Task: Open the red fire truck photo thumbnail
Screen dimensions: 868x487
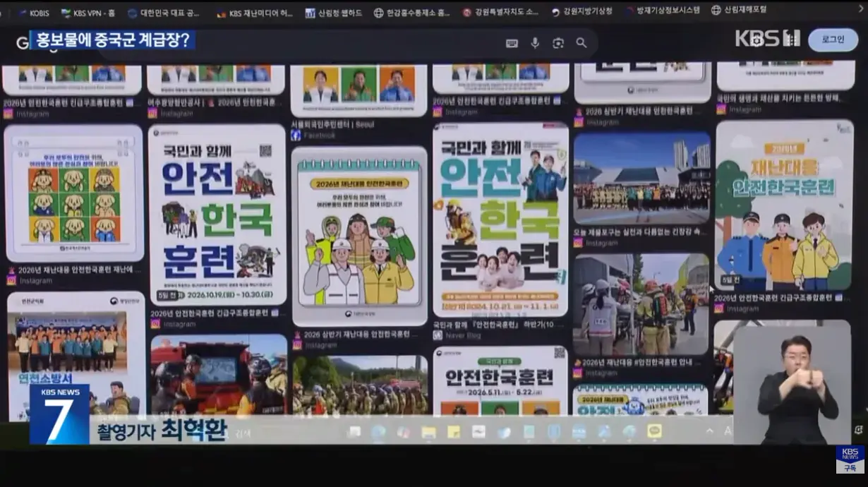Action: click(219, 375)
